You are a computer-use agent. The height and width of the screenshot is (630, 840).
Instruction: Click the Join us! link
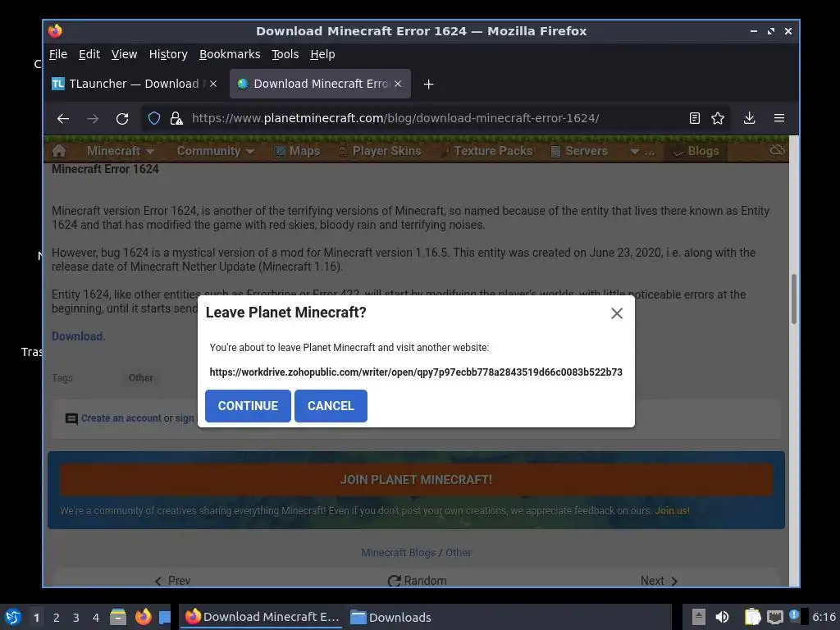point(673,510)
